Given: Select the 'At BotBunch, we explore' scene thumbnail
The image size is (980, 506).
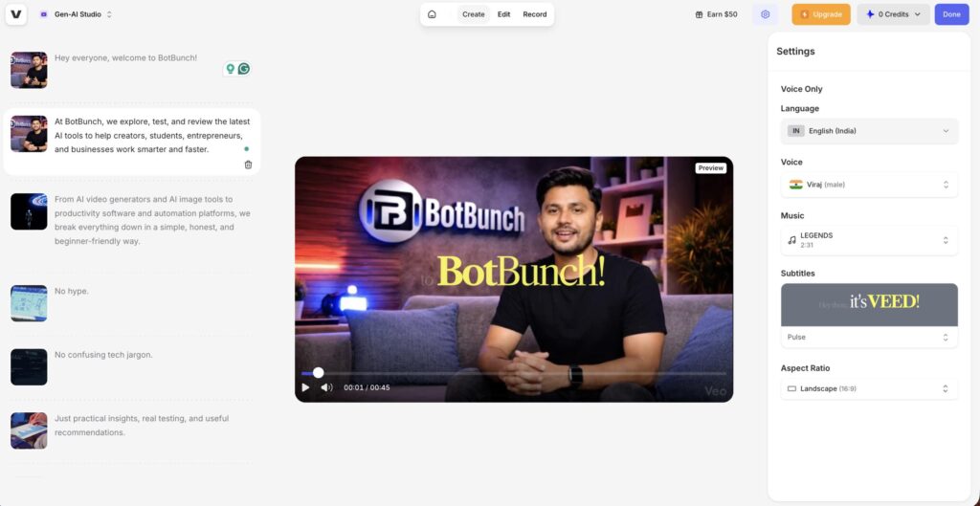Looking at the screenshot, I should pos(29,134).
